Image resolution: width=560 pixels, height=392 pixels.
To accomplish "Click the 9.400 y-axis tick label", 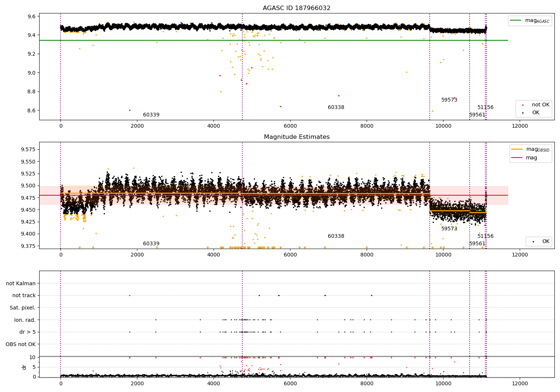I will (28, 234).
